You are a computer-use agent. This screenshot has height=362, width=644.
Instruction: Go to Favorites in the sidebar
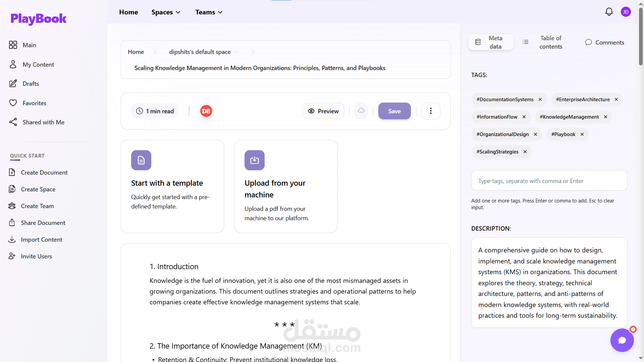coord(34,103)
